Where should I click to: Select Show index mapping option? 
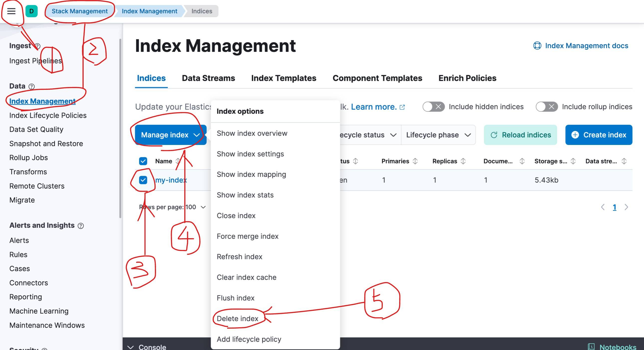coord(275,174)
